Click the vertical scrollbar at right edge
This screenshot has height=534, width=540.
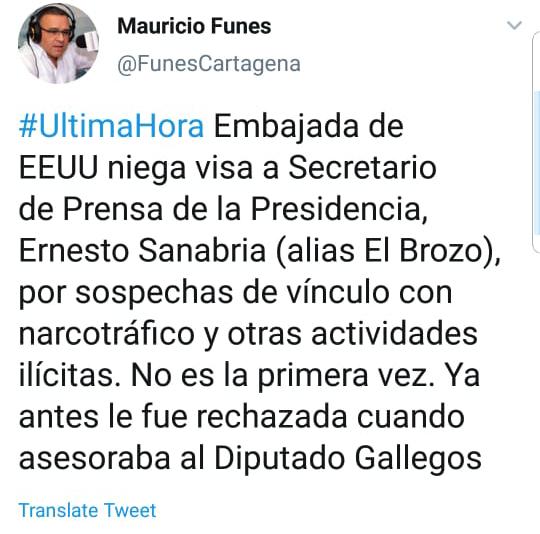[x=537, y=164]
